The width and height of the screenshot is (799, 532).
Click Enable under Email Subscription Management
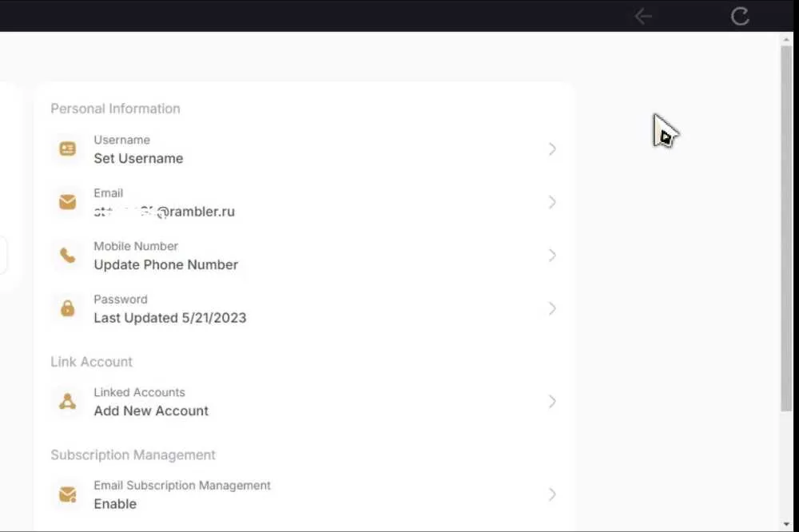115,504
